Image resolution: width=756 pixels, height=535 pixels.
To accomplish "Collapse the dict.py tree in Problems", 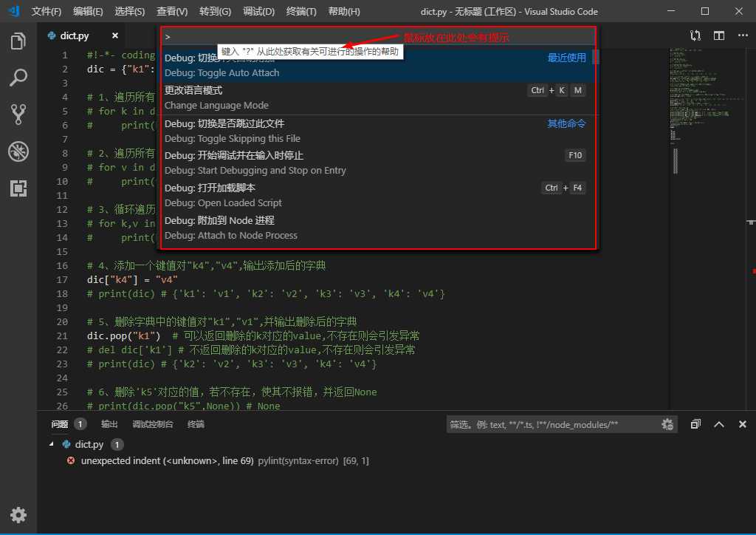I will [52, 444].
